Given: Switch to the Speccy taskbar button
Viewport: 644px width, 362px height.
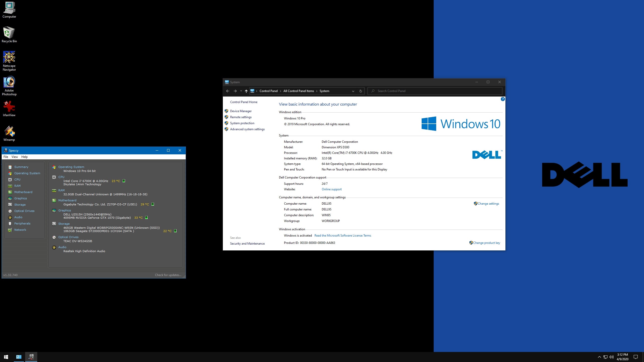Looking at the screenshot, I should coord(31,357).
